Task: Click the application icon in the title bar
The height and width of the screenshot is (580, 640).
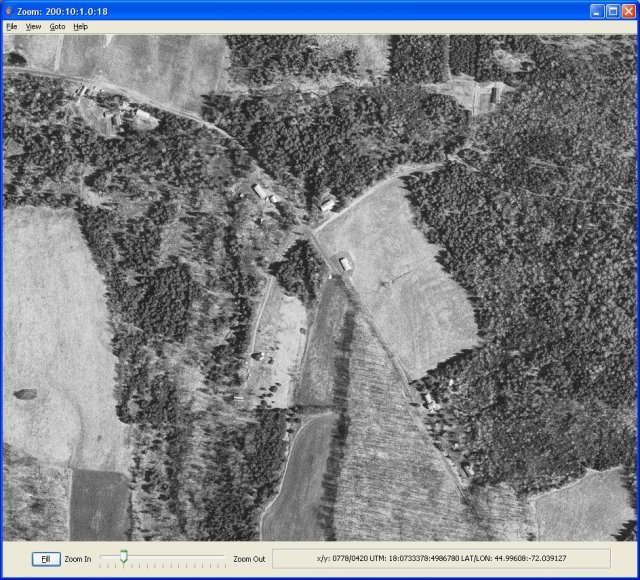Action: (x=9, y=10)
